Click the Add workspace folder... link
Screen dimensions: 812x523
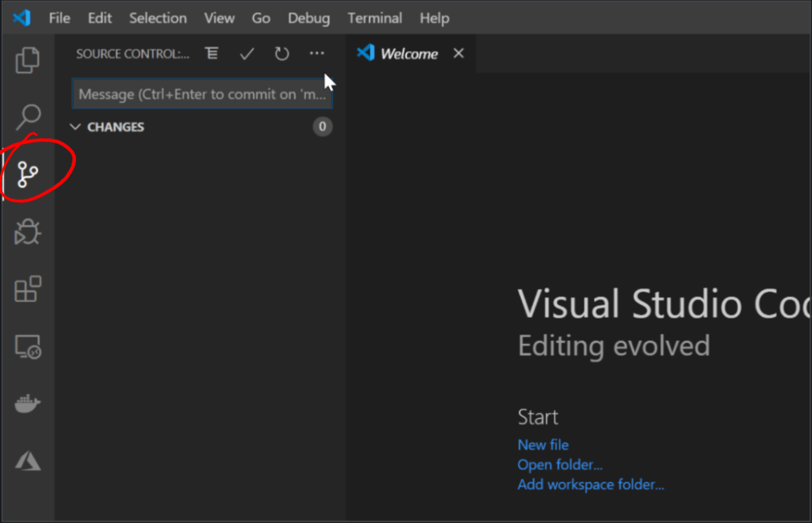[590, 484]
